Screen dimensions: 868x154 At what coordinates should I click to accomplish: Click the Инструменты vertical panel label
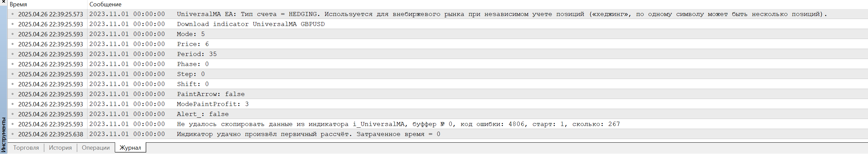click(3, 134)
